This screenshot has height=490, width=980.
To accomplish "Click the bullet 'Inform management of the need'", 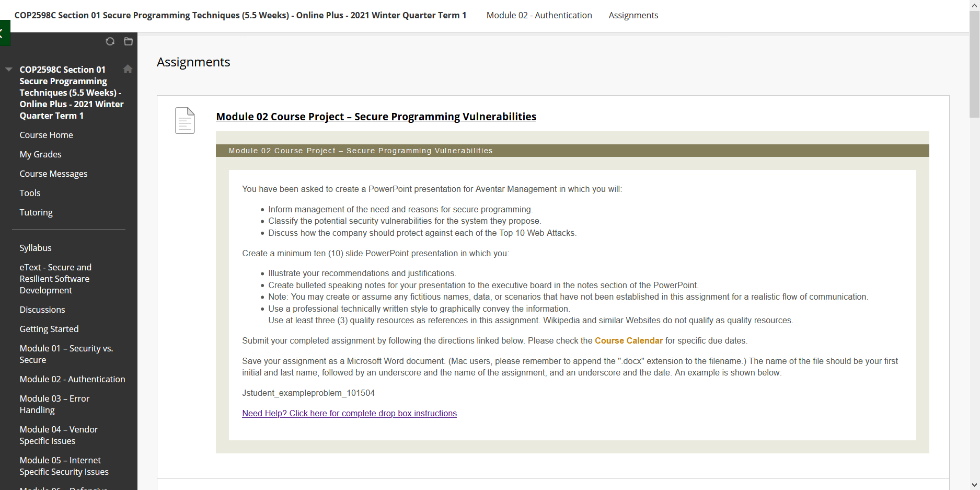I will [400, 209].
